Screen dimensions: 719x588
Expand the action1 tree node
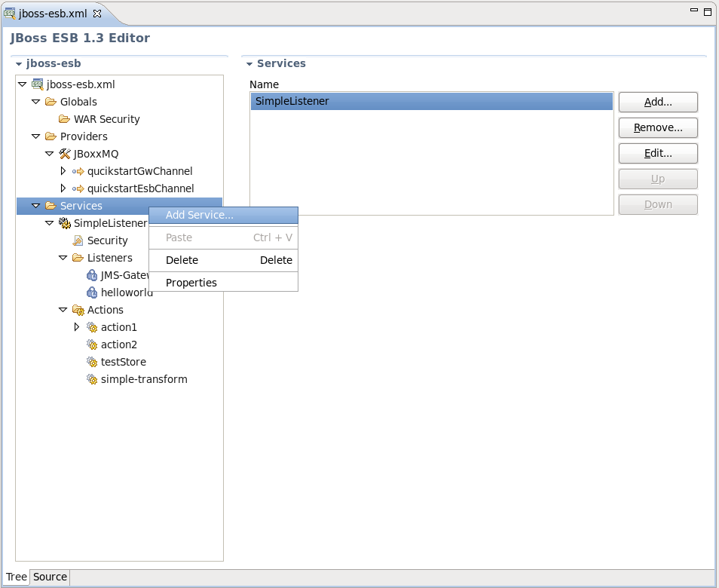(76, 327)
